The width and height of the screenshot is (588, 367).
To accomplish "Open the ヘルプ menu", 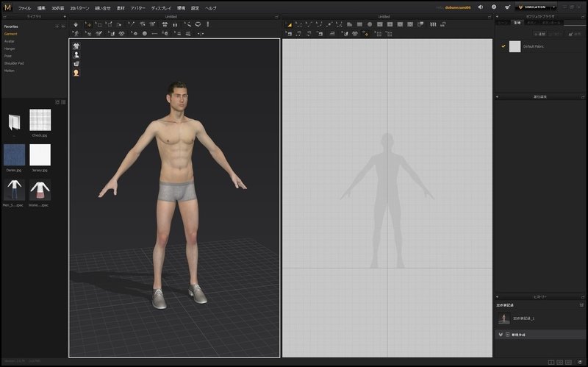I will coord(211,8).
